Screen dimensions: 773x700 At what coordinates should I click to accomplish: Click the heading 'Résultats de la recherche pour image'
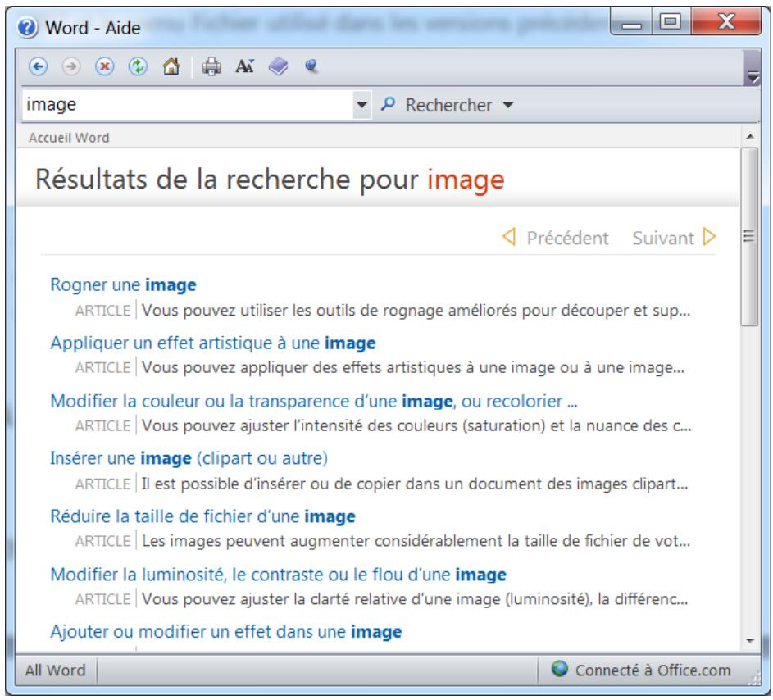(270, 179)
